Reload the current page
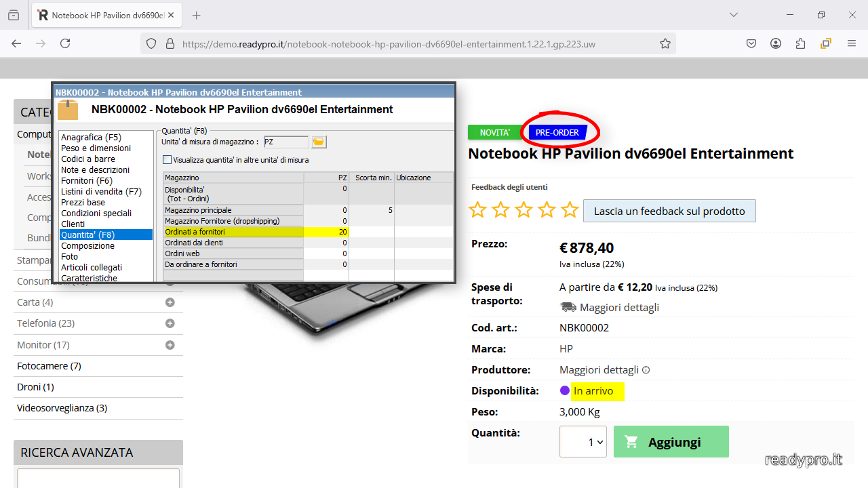Viewport: 868px width, 488px height. click(65, 43)
